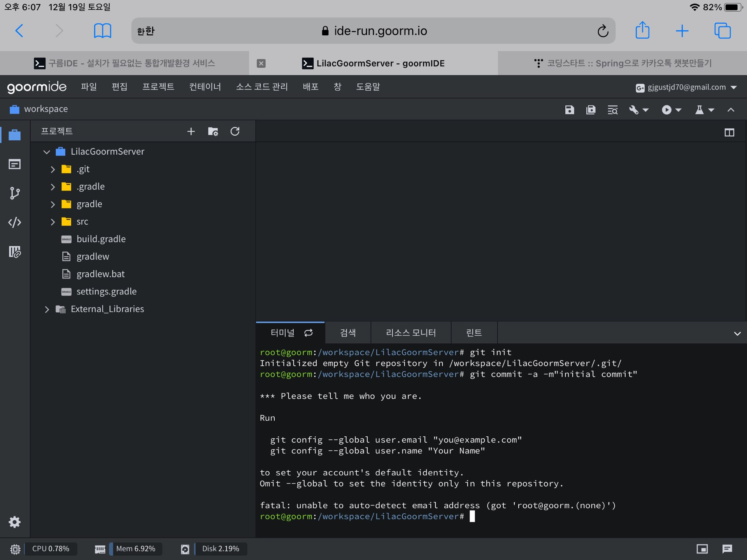
Task: Open the Git source control sidebar icon
Action: tap(15, 193)
